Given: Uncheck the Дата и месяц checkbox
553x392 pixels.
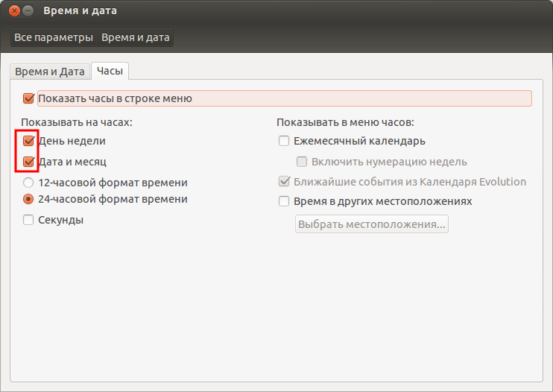Looking at the screenshot, I should [x=29, y=162].
